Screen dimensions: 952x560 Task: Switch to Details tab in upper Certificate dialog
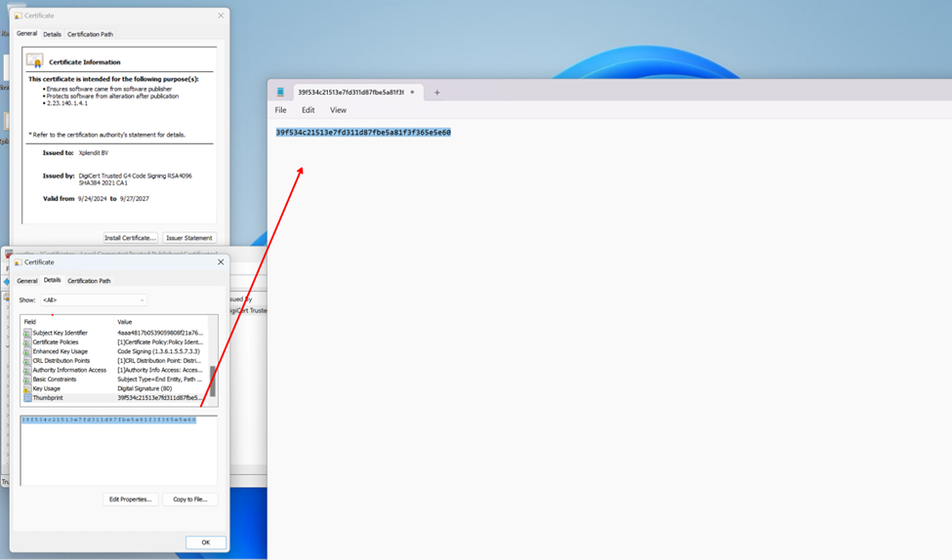point(52,34)
